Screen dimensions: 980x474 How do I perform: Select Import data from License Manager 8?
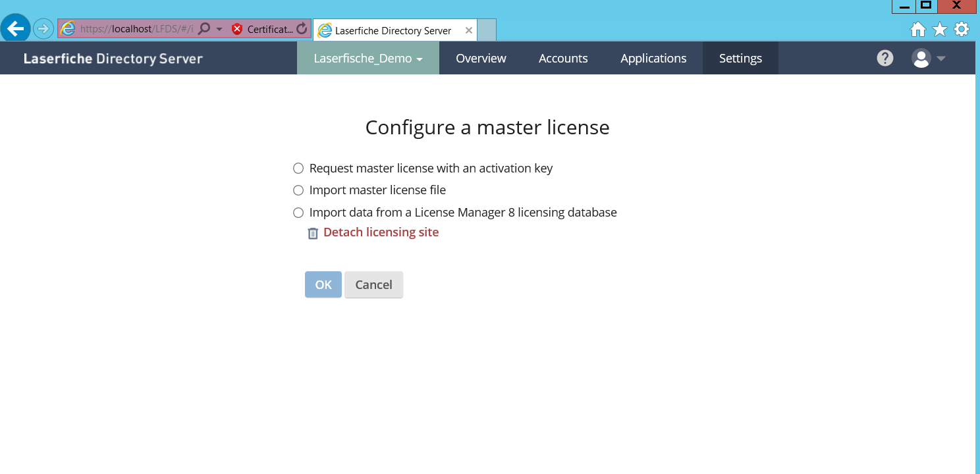tap(298, 213)
